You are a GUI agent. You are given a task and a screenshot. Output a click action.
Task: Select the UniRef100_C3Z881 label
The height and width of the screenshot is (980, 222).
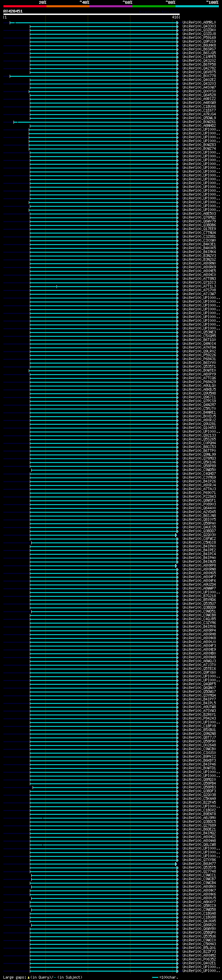click(x=199, y=237)
